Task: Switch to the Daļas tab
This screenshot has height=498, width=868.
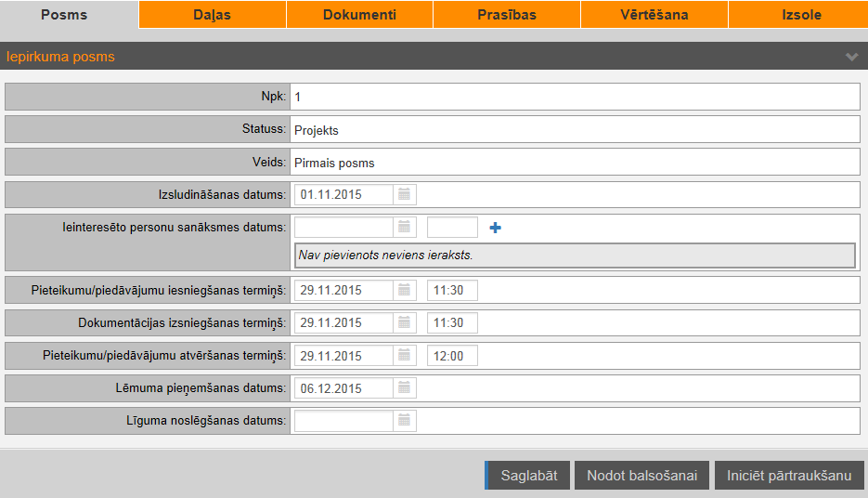Action: (213, 15)
